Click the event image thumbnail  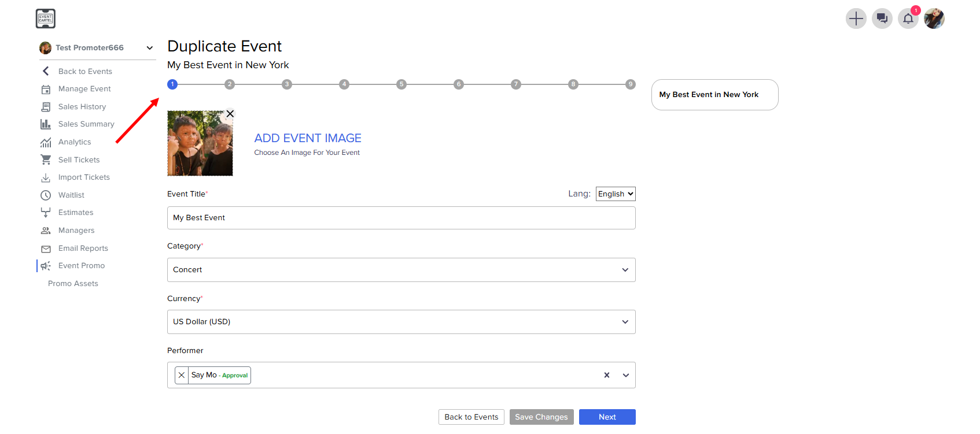200,143
